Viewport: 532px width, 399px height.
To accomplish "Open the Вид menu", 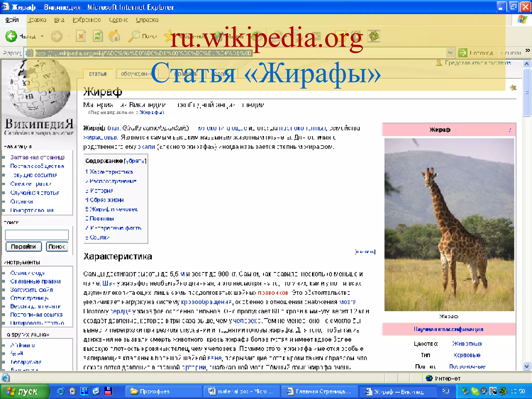I will coord(59,20).
